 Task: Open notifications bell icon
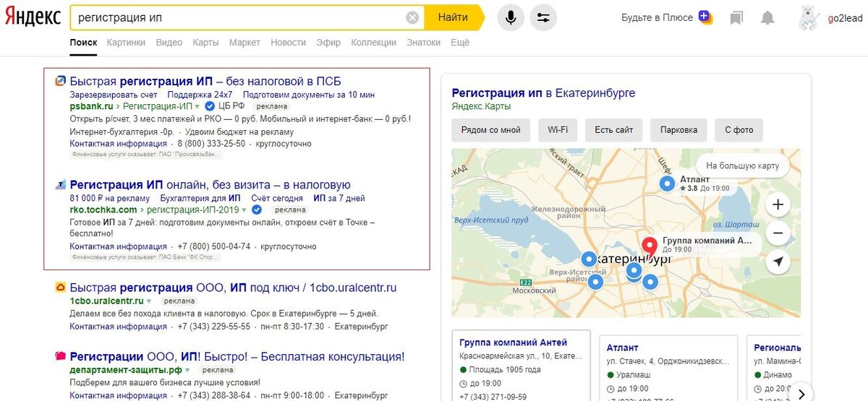768,17
